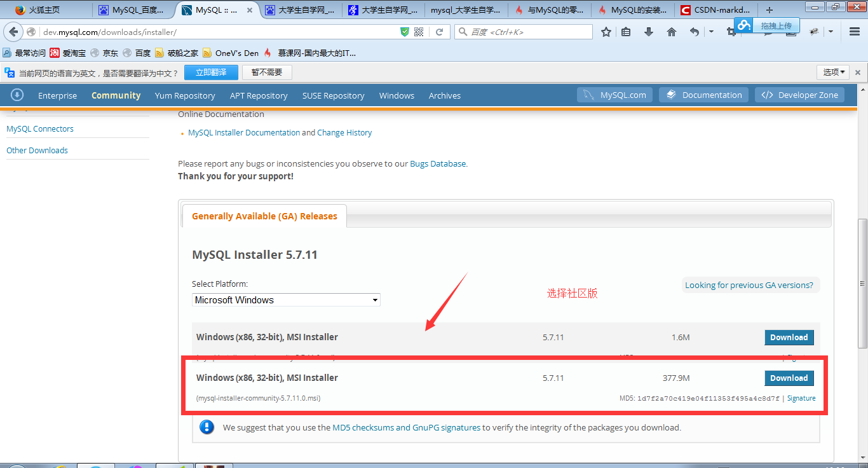This screenshot has width=868, height=468.
Task: Expand dropdown arrow beside undo icon
Action: (711, 32)
